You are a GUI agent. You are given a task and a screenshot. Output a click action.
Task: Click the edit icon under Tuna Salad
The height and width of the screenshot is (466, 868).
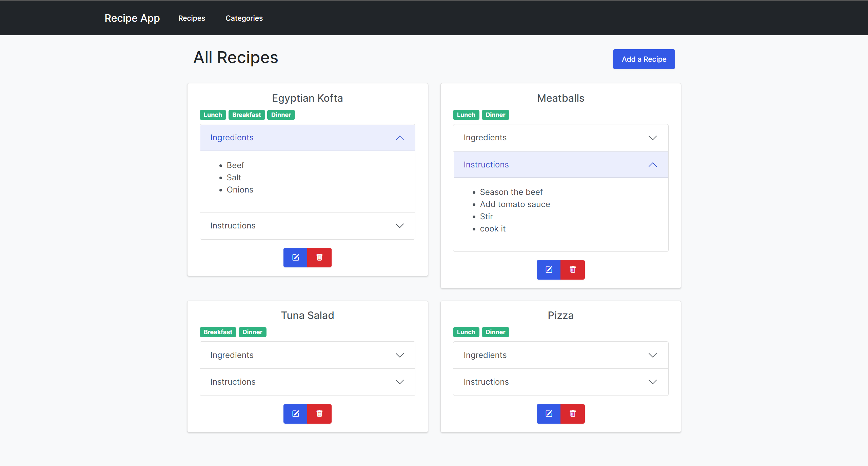295,413
